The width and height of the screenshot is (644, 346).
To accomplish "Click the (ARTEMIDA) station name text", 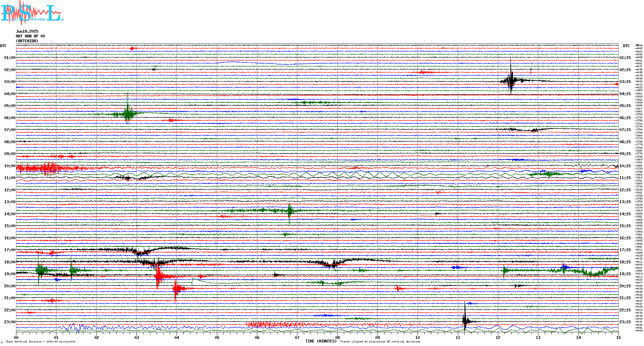I will [x=27, y=41].
